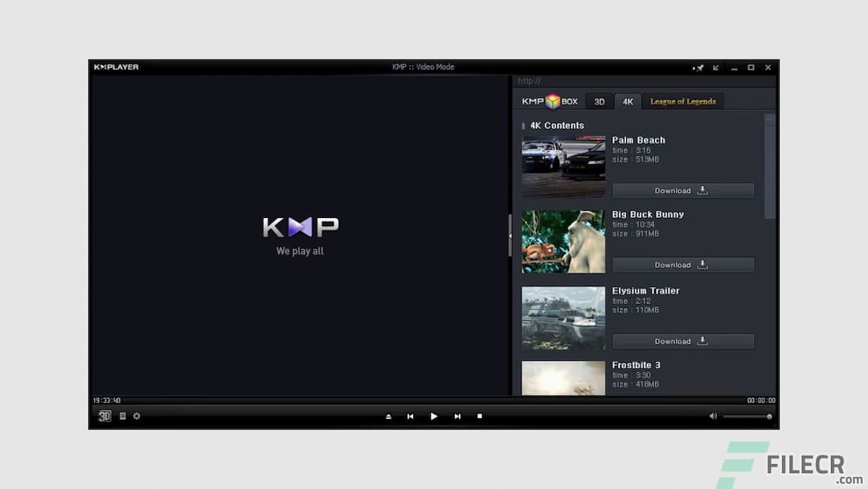
Task: Mute the audio speaker icon
Action: pos(714,416)
